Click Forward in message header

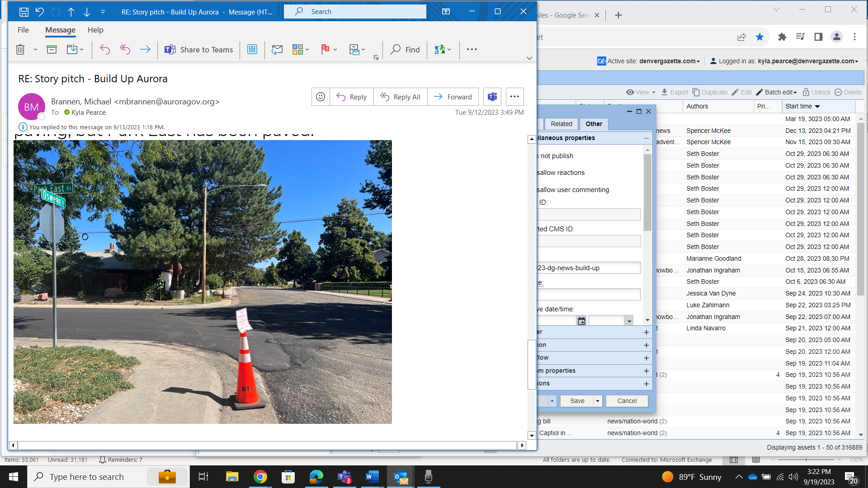click(x=453, y=97)
